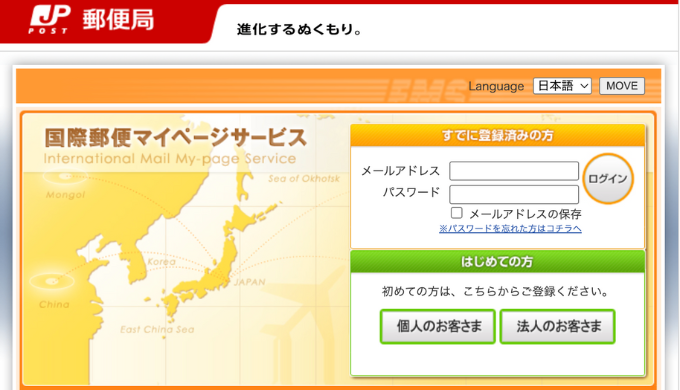Click the JAPAN label on the map
Viewport: 680px width, 390px height.
click(250, 282)
